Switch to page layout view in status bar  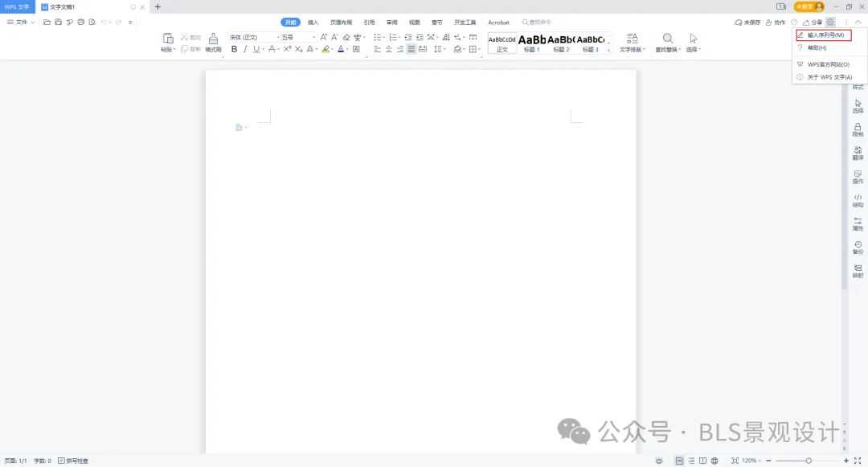click(679, 461)
